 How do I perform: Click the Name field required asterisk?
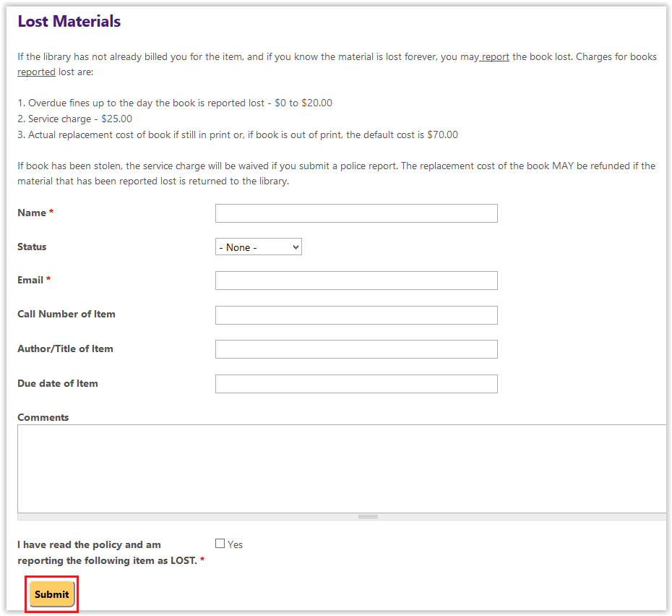click(x=52, y=213)
